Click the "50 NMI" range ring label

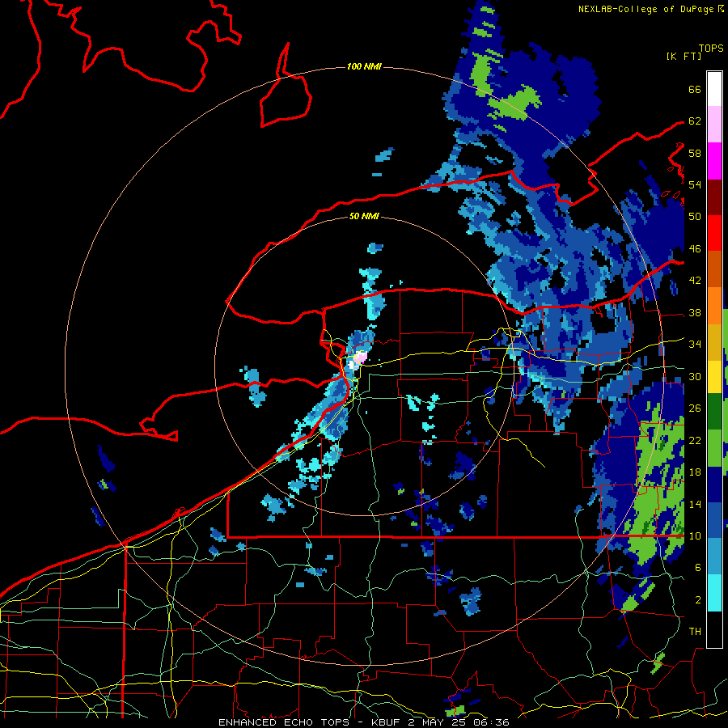click(364, 216)
